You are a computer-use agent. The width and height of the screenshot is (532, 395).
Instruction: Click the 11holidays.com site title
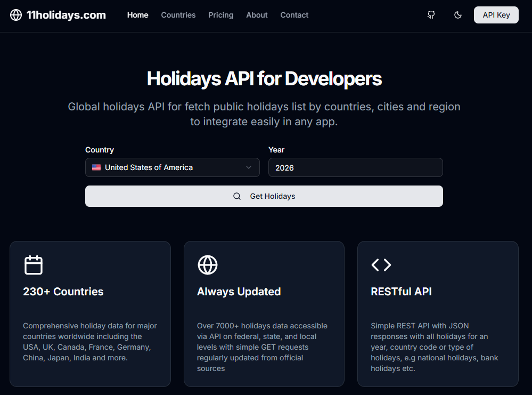click(x=66, y=15)
